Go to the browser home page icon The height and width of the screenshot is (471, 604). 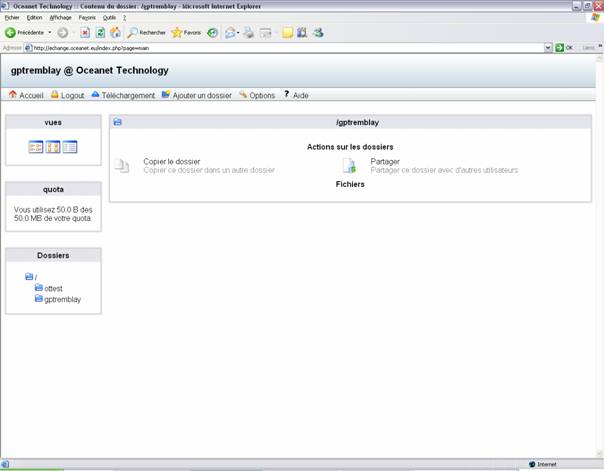click(115, 33)
